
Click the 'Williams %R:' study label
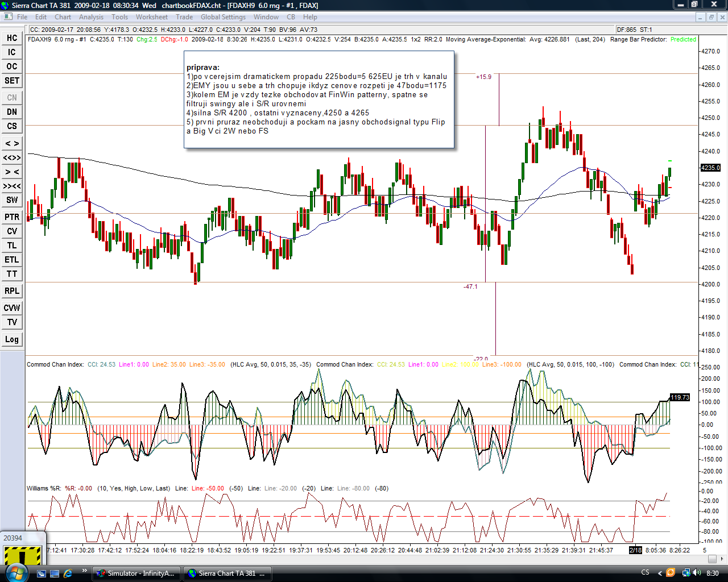point(45,488)
